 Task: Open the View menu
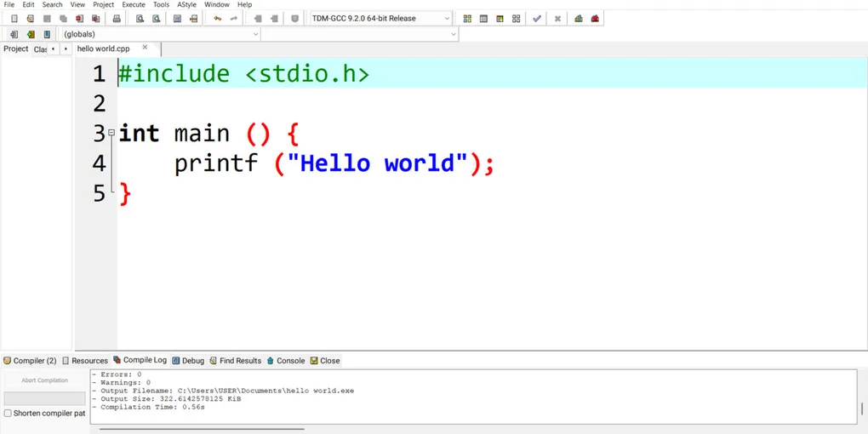point(77,4)
